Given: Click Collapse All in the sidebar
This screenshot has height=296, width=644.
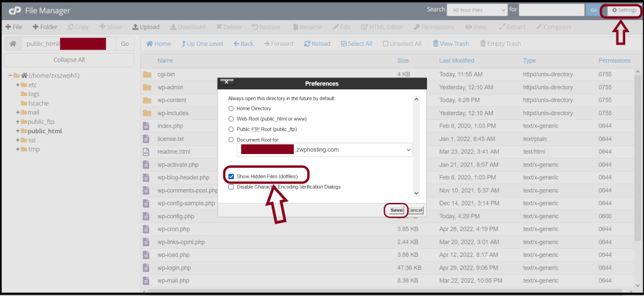Looking at the screenshot, I should 69,60.
